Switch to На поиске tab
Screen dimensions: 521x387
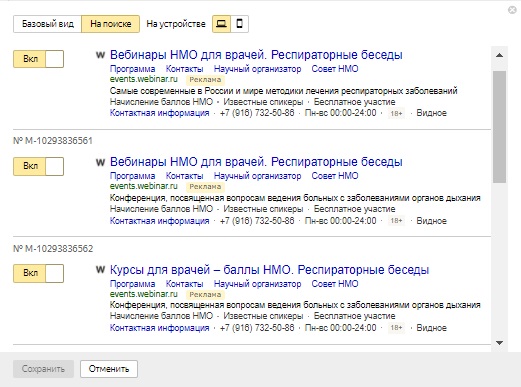[x=111, y=24]
